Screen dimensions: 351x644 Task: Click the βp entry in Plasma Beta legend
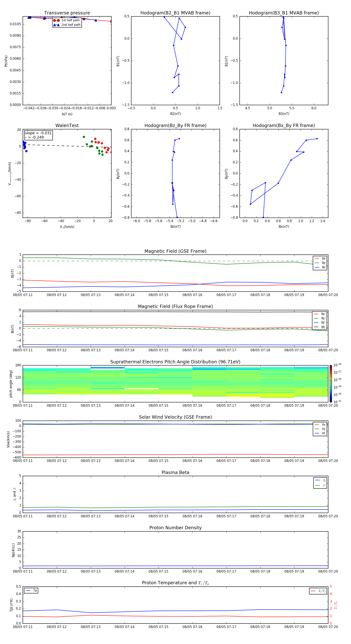tap(321, 480)
